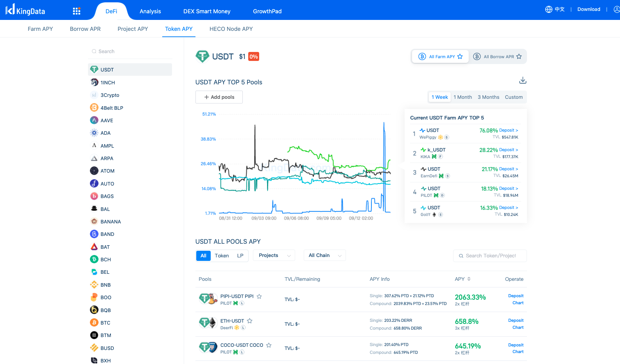Switch to the DeFi tab
Screen dimensions: 620x364
[111, 11]
